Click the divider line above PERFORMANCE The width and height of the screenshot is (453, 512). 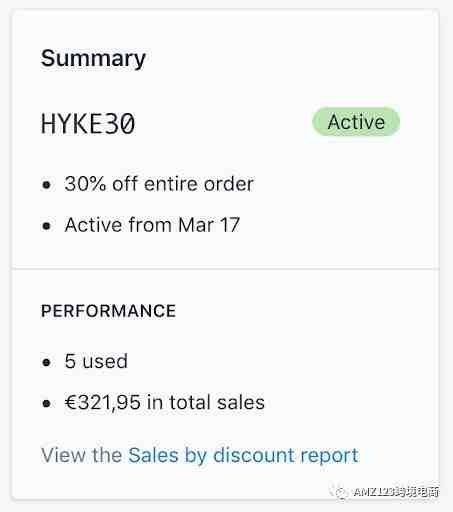coord(226,268)
